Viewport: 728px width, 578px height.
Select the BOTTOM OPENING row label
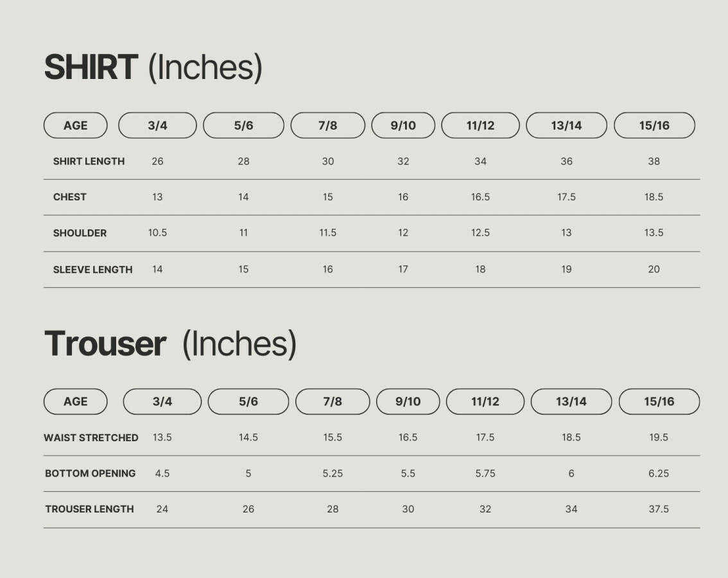click(x=90, y=473)
